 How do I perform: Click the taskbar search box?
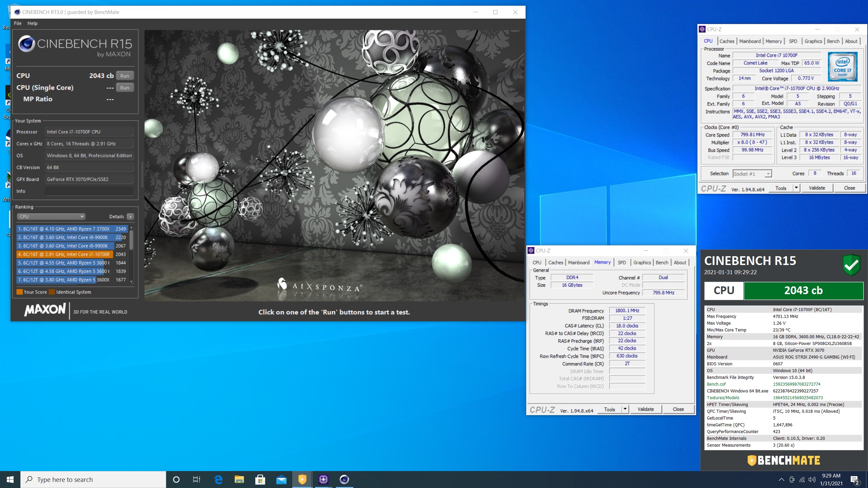(94, 480)
